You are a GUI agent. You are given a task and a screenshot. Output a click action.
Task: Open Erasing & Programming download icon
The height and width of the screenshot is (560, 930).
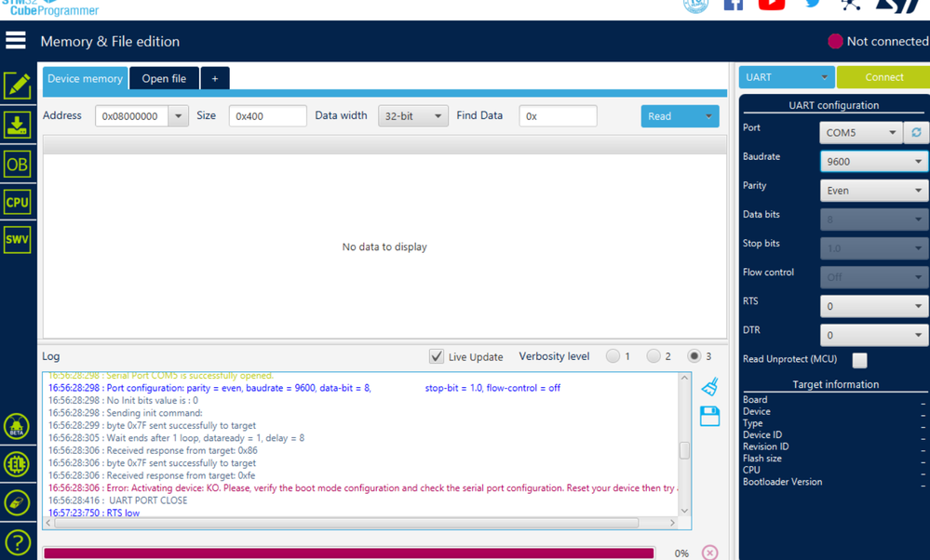pos(17,125)
